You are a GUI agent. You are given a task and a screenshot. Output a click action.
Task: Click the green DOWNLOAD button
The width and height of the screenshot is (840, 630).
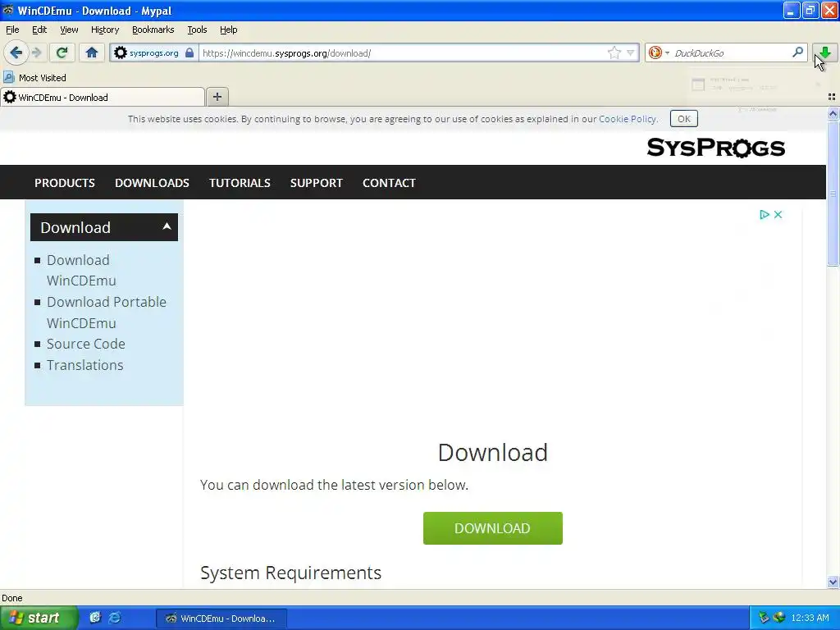(492, 528)
